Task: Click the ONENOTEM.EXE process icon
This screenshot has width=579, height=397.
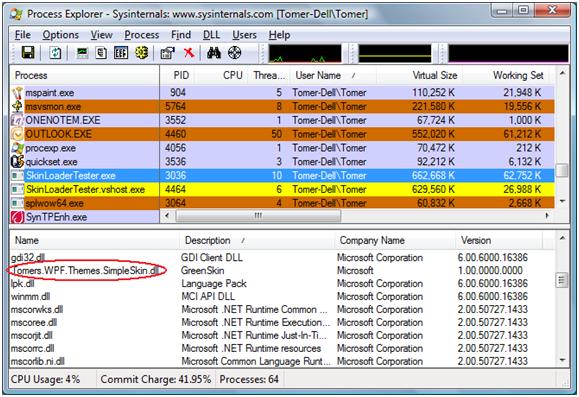Action: [x=17, y=120]
